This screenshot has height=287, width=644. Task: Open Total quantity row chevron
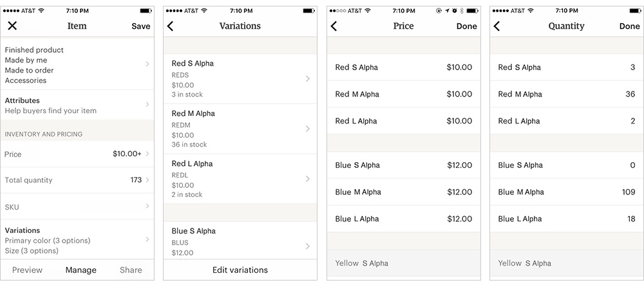click(147, 180)
